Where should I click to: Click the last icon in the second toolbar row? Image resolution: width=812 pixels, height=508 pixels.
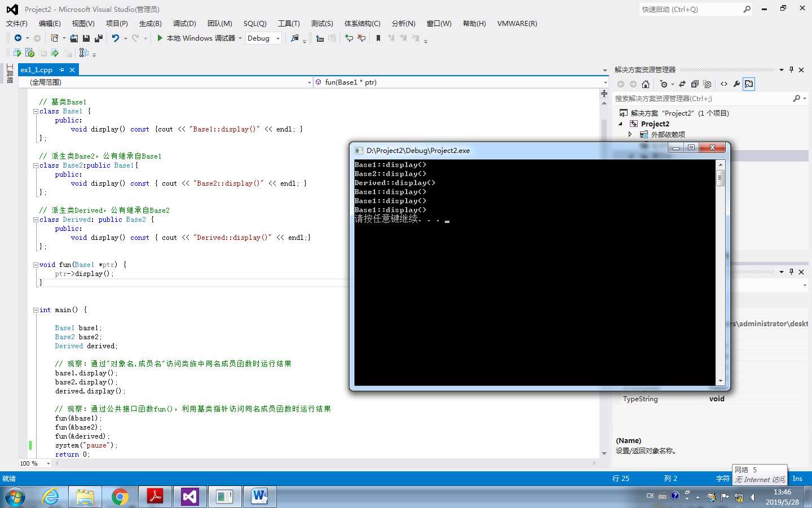click(83, 53)
